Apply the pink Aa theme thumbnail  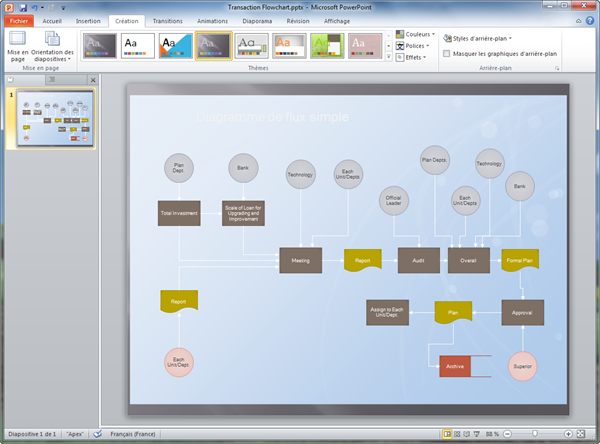point(365,46)
